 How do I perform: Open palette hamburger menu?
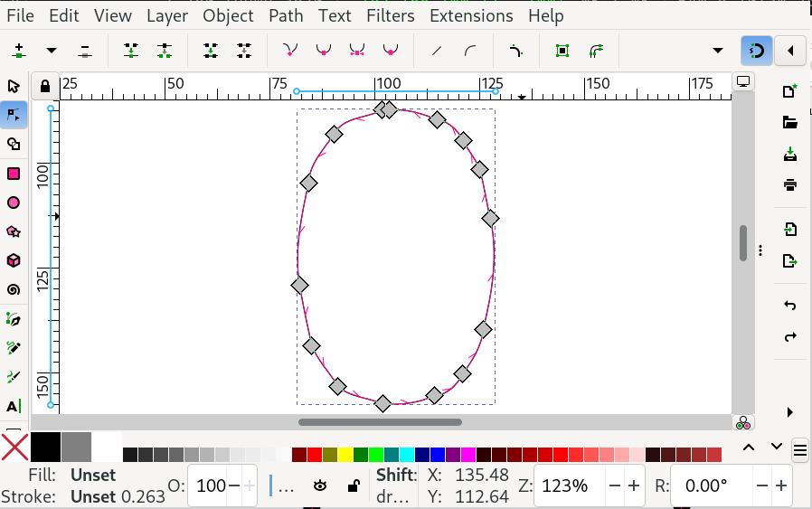pos(799,450)
